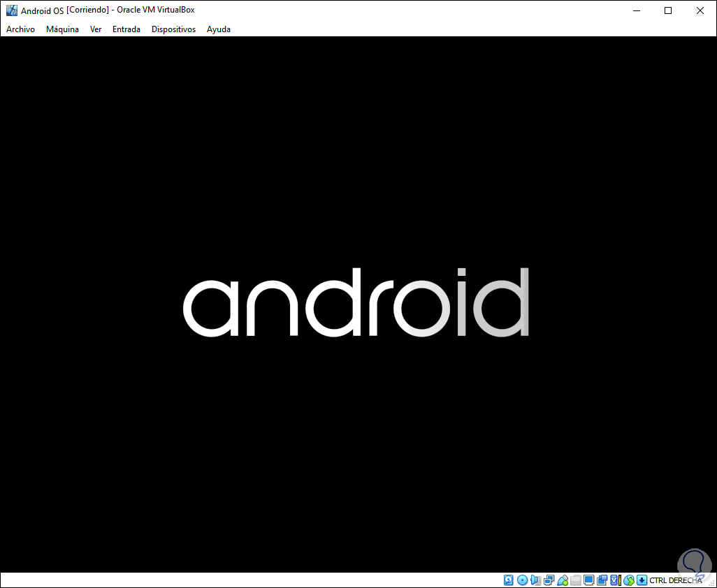The width and height of the screenshot is (717, 588).
Task: Click the mouse integration status icon
Action: click(x=629, y=580)
